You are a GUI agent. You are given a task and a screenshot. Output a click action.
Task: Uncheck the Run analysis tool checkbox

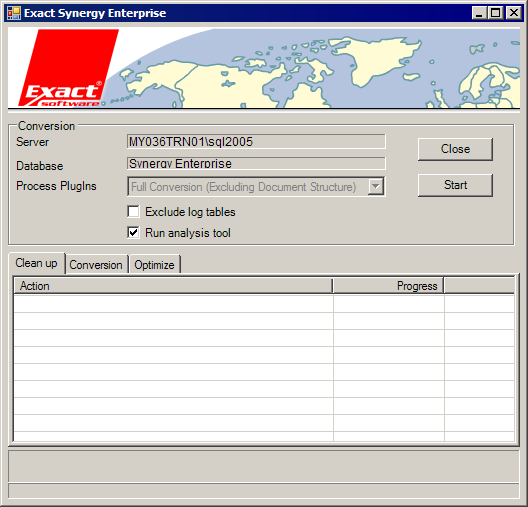pos(133,233)
